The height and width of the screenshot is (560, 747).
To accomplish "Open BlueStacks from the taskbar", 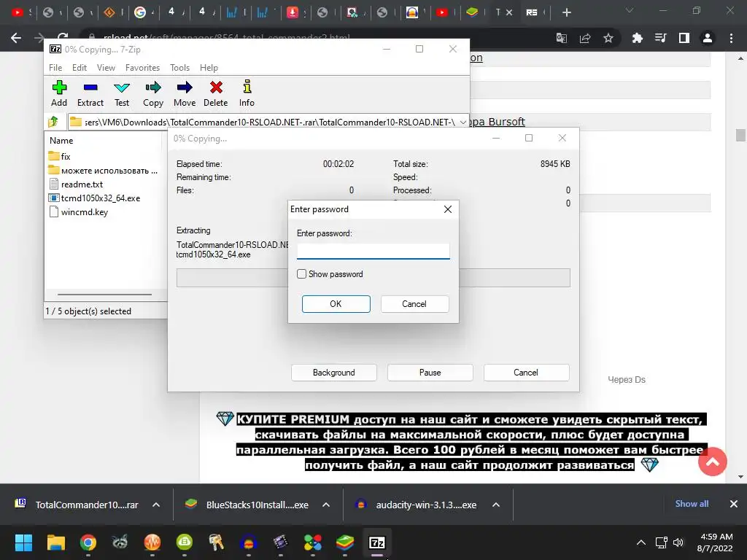I will click(x=345, y=542).
